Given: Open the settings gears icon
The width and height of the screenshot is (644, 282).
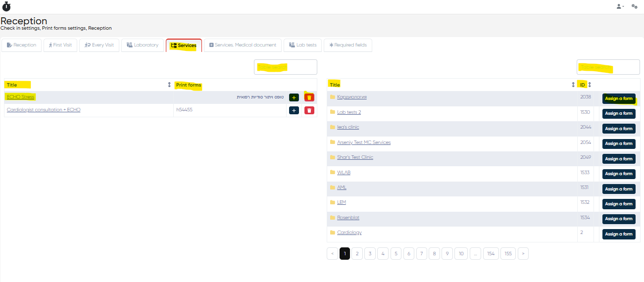Looking at the screenshot, I should (x=634, y=6).
